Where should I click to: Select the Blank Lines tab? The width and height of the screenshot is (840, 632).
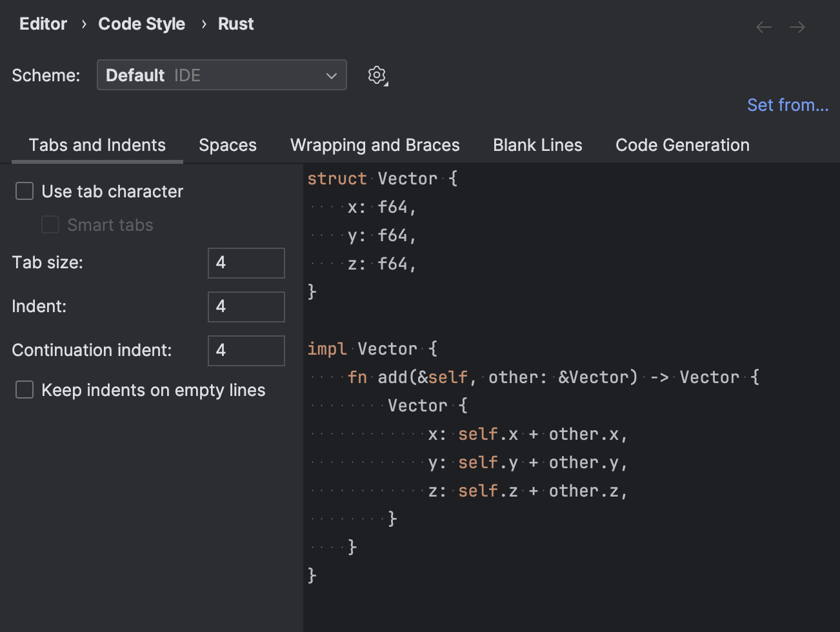click(x=537, y=145)
